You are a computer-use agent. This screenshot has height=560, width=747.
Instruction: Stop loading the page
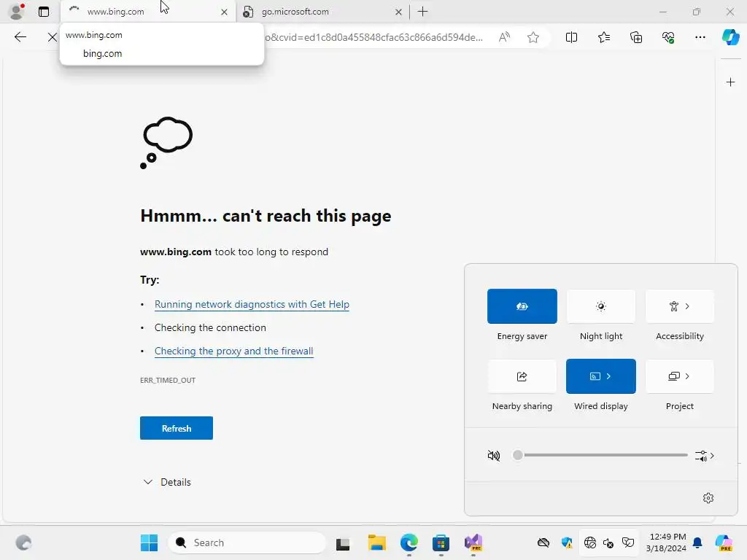click(x=52, y=37)
